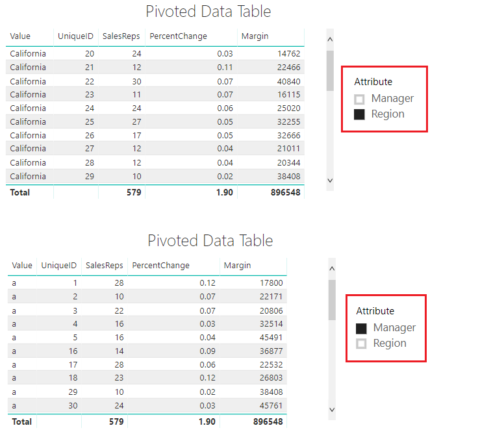Sort top table by SalesReps header
The width and height of the screenshot is (504, 439).
pyautogui.click(x=121, y=36)
